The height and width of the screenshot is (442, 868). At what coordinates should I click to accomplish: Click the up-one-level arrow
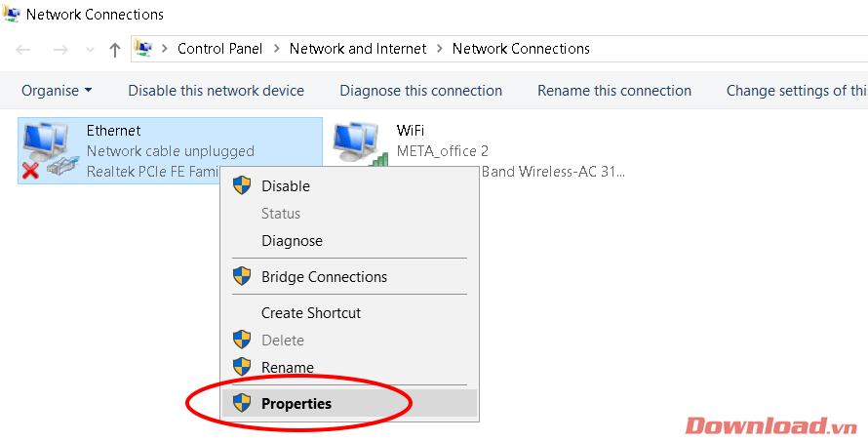pyautogui.click(x=114, y=49)
